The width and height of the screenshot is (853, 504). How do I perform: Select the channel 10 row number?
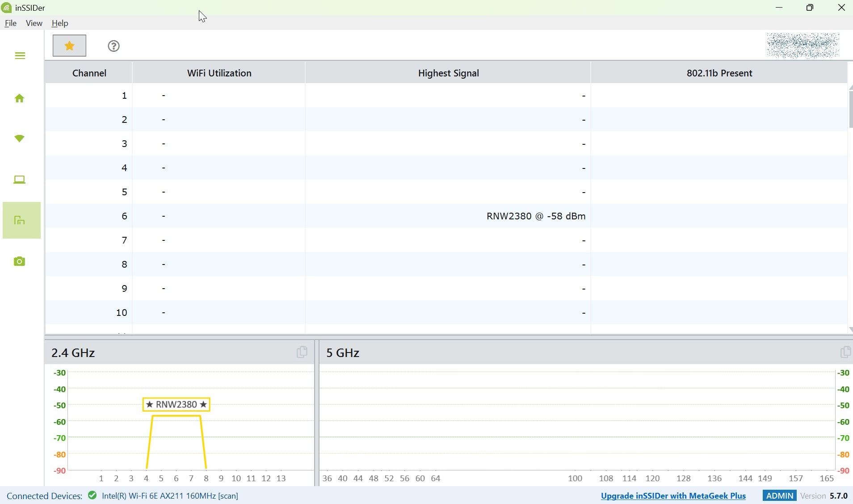pos(122,312)
